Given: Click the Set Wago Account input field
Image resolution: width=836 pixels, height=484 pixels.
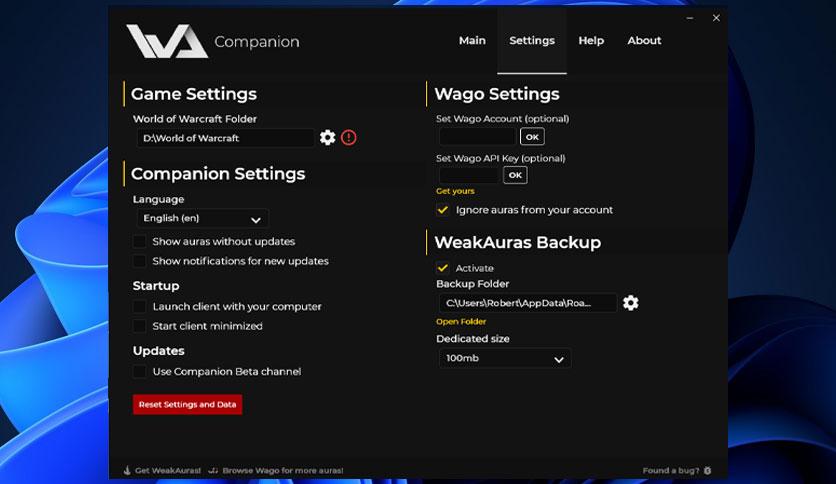Looking at the screenshot, I should [477, 137].
